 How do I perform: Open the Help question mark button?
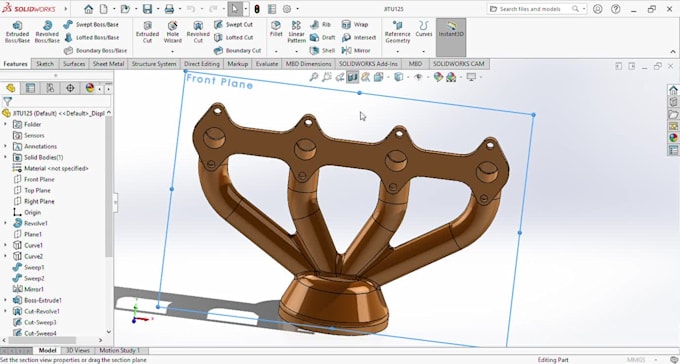(x=615, y=9)
